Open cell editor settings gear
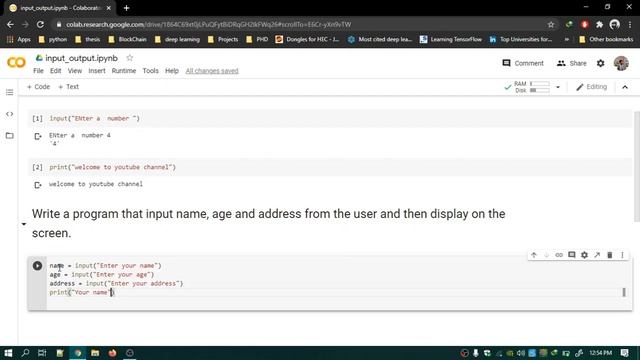Viewport: 640px width, 360px height. pyautogui.click(x=584, y=255)
